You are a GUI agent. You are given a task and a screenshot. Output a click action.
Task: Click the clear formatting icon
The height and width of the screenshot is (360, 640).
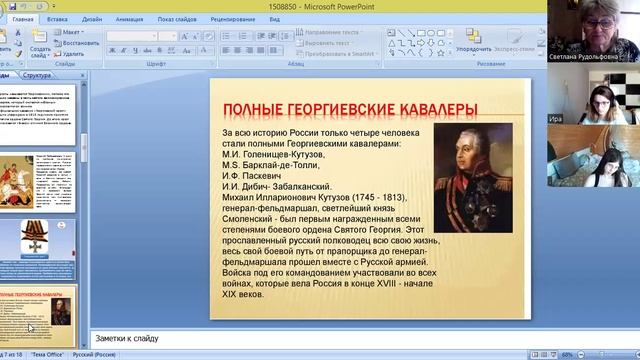tap(209, 36)
